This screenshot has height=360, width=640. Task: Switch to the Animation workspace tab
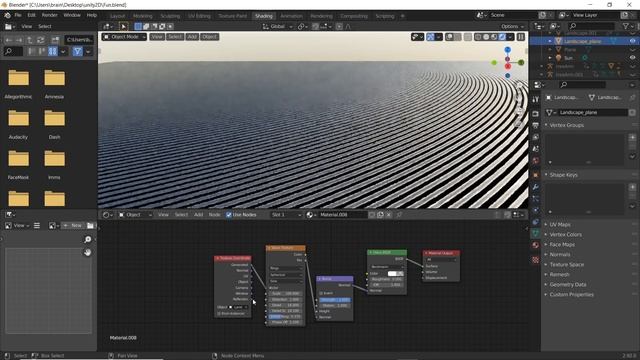(x=291, y=16)
